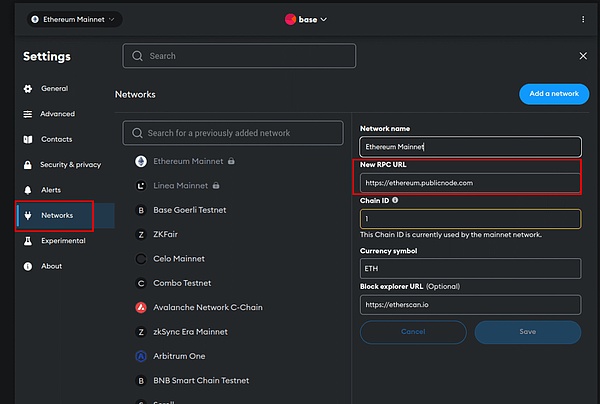Viewport: 600px width, 404px height.
Task: Select the Ethereum Mainnet network icon
Action: click(140, 160)
